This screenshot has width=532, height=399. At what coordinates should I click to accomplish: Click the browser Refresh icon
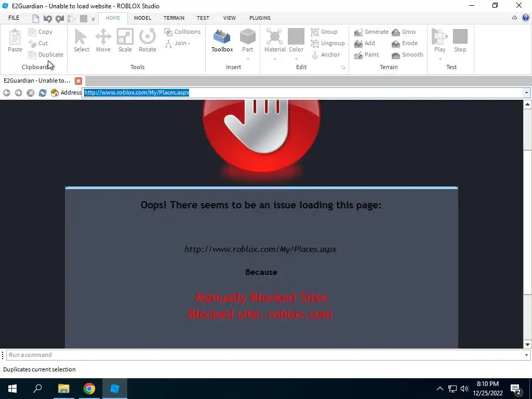(43, 92)
